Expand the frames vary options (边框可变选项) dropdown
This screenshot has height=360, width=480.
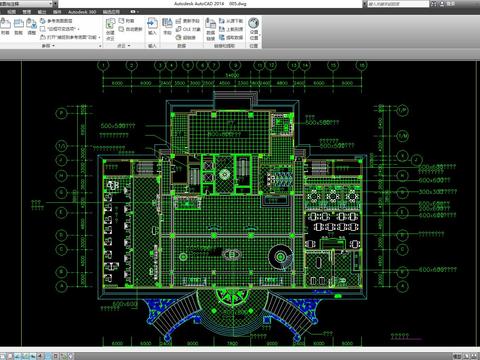click(x=59, y=29)
